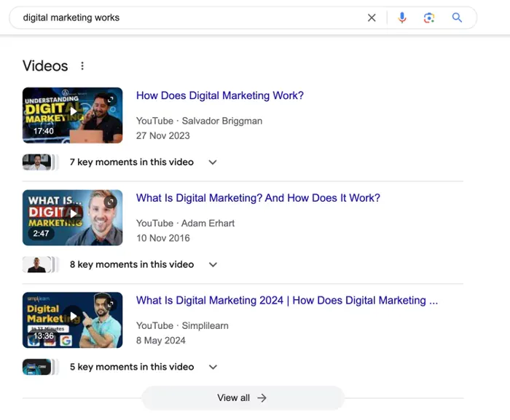Click the 'View all' videos button
Screen dimensions: 510x420
[x=243, y=398]
